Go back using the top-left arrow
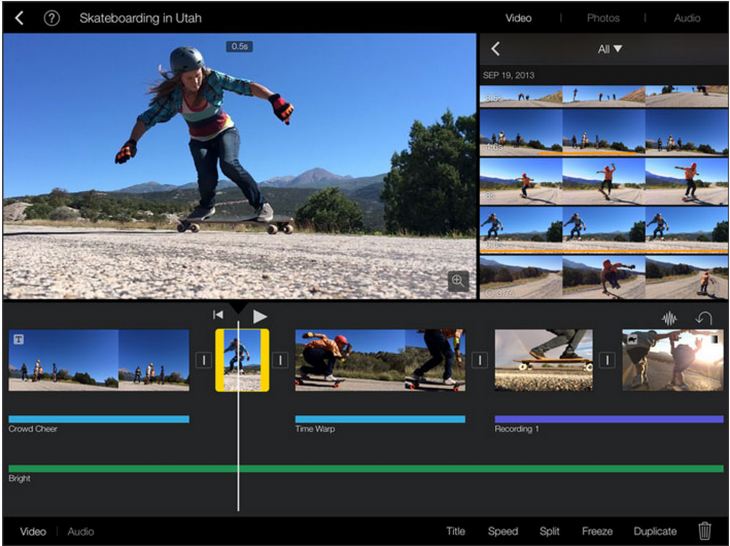This screenshot has height=546, width=730. (x=18, y=18)
